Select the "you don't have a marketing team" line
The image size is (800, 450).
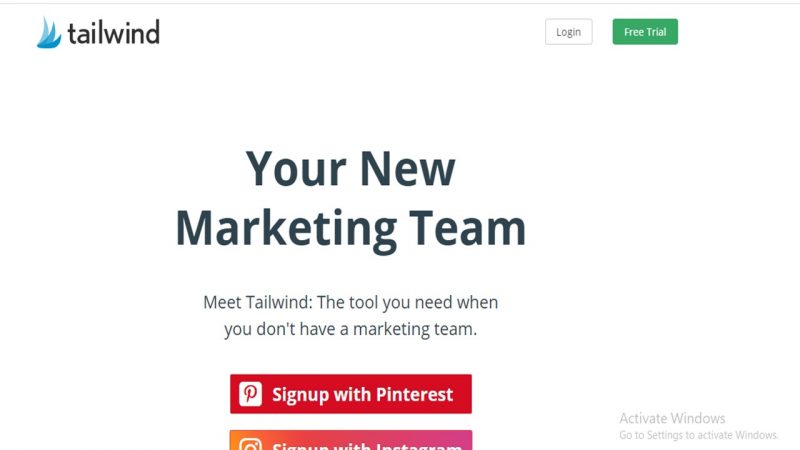351,329
